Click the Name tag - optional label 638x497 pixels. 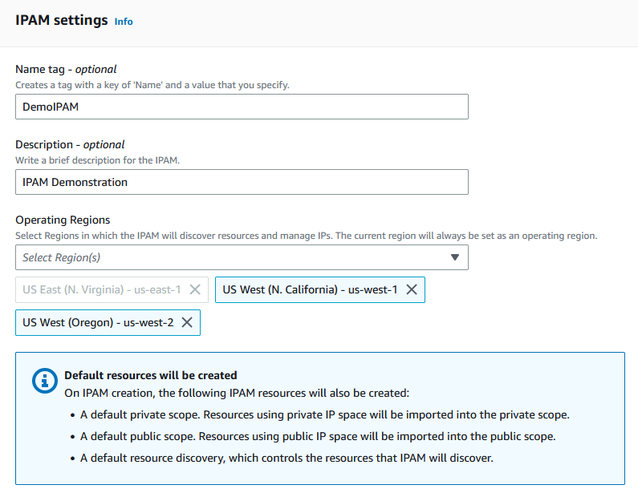[x=66, y=69]
